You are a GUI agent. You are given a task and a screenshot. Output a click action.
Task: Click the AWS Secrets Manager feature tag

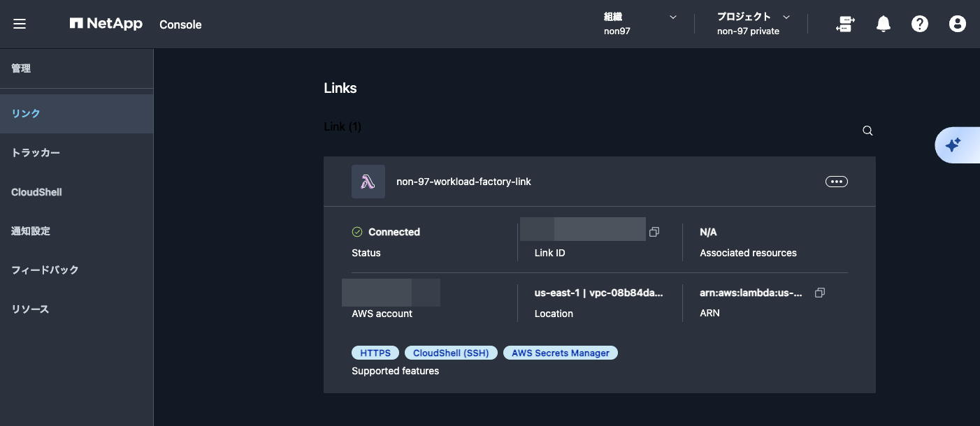561,353
